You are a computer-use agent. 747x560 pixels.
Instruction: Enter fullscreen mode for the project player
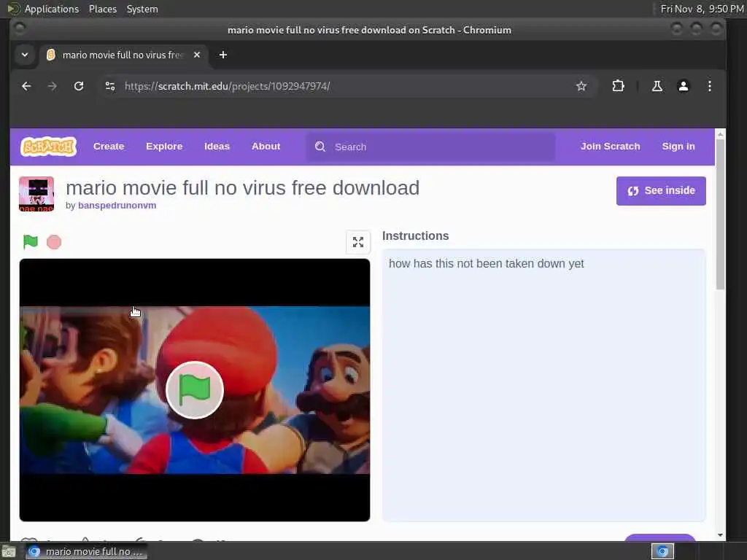pos(357,242)
